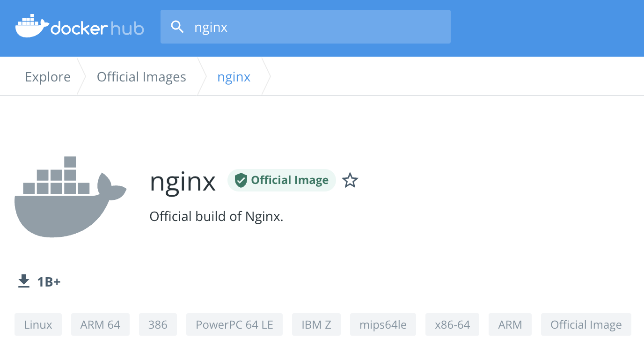
Task: Go to Explore in the breadcrumb
Action: tap(48, 77)
